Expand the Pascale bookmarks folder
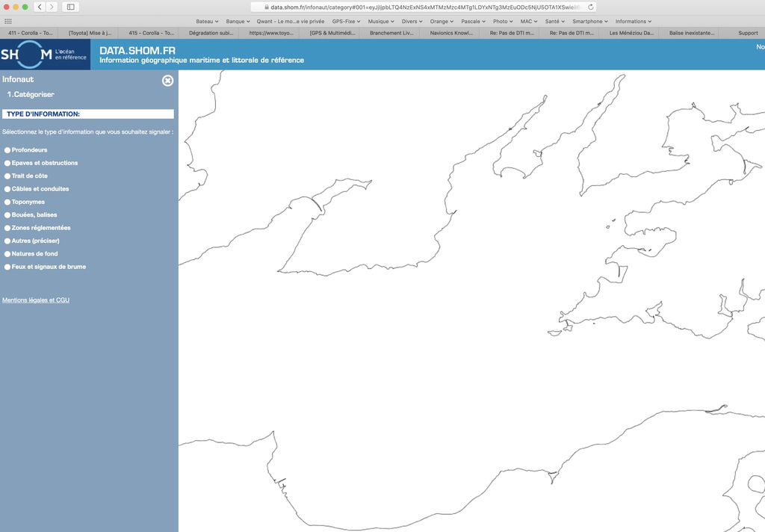 coord(473,22)
